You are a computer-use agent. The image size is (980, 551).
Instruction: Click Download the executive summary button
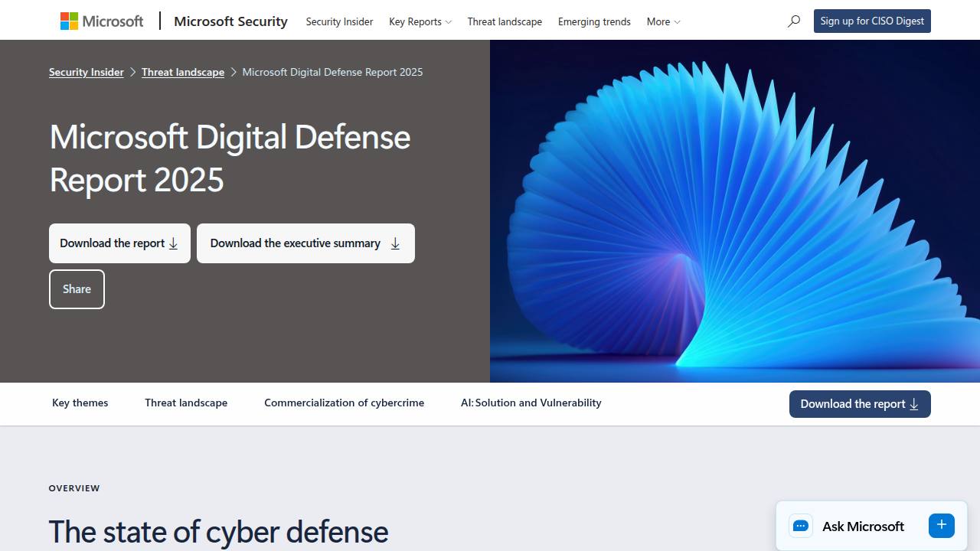tap(305, 243)
